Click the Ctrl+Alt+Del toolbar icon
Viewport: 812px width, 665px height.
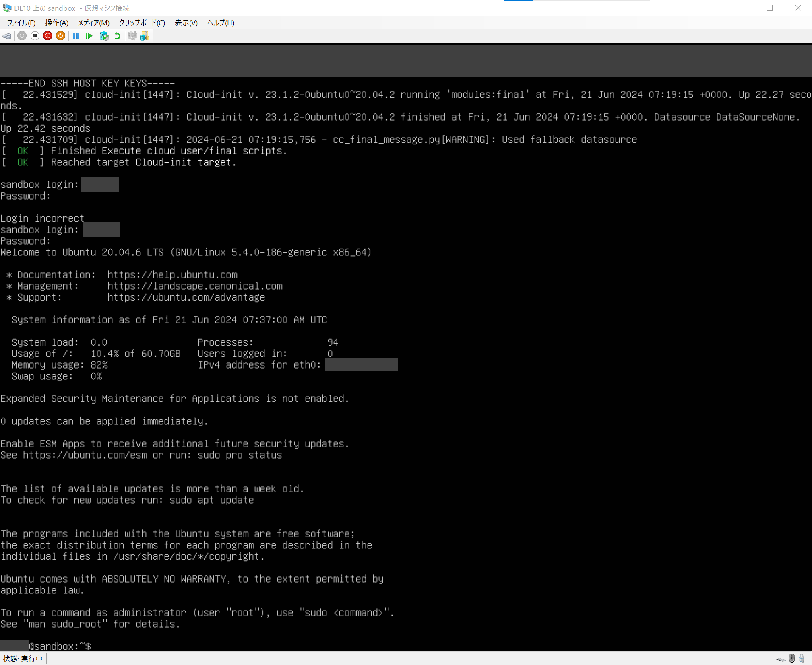point(7,36)
